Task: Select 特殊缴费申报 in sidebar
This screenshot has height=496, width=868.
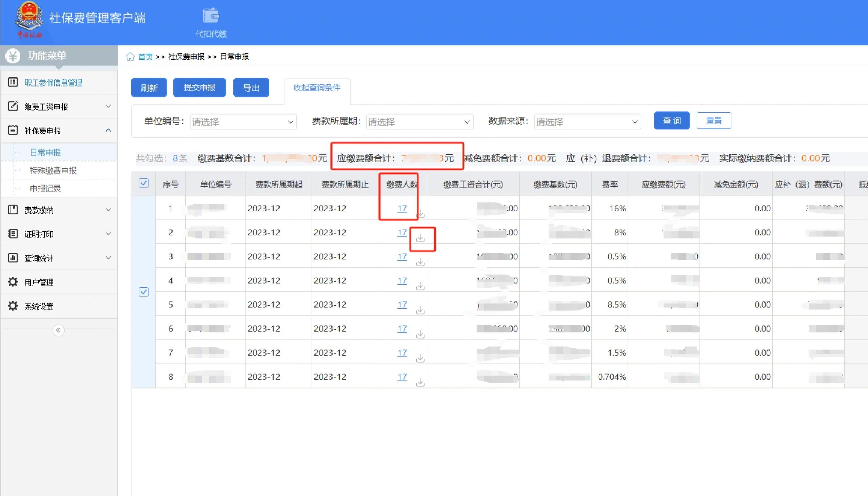Action: click(x=53, y=170)
